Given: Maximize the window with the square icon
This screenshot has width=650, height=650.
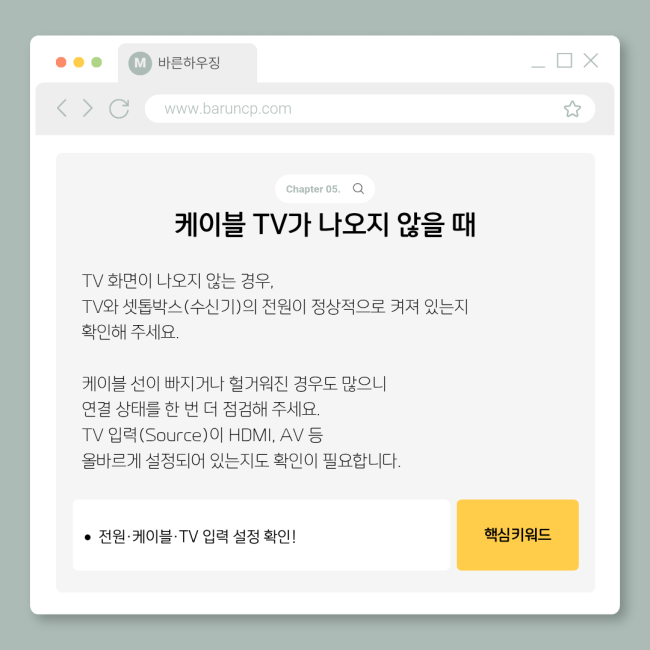Looking at the screenshot, I should tap(564, 60).
